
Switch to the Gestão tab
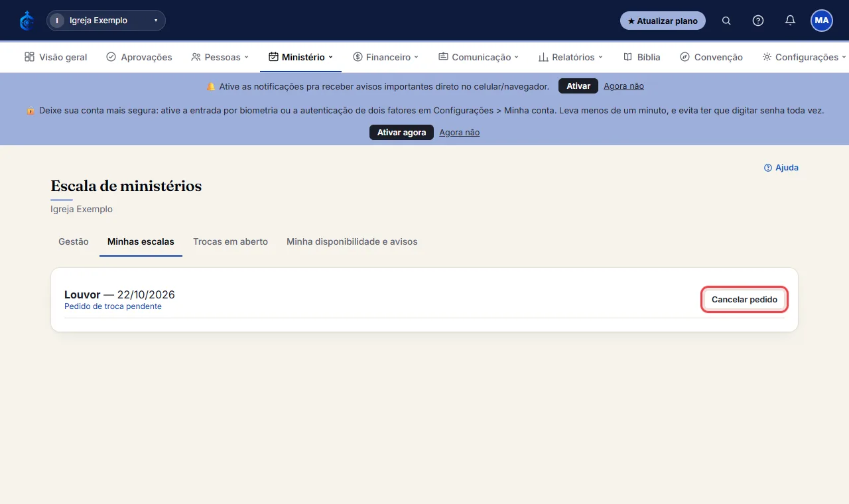[74, 242]
